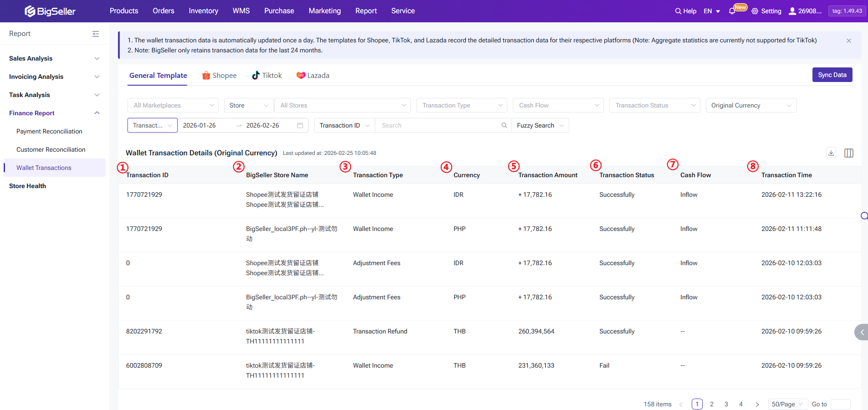Click the calendar icon in the date range
This screenshot has height=410, width=868.
tap(300, 125)
